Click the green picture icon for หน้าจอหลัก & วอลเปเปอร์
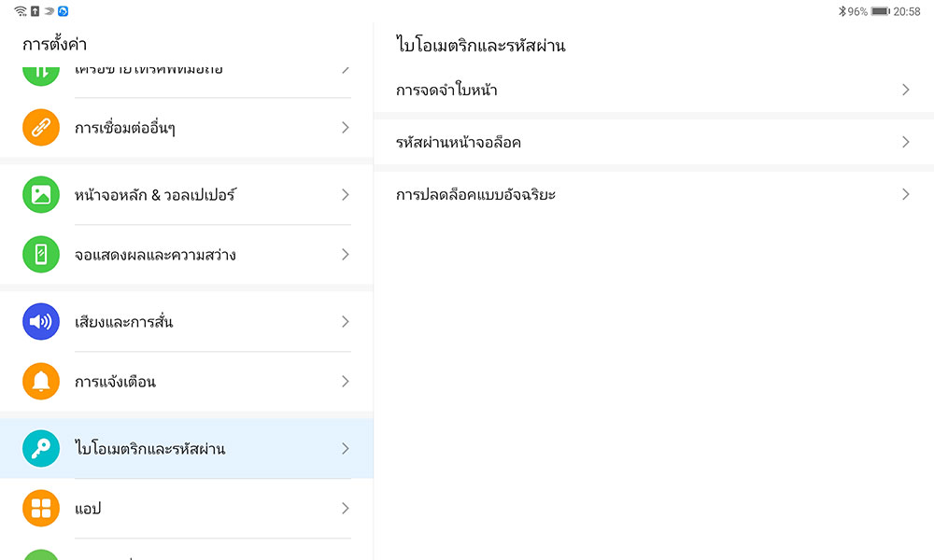Viewport: 934px width, 560px height. 41,194
